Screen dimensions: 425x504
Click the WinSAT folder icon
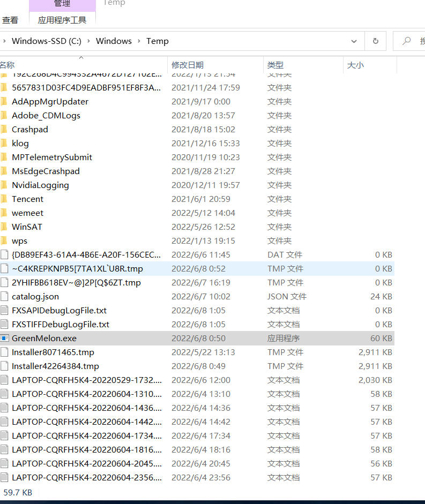pyautogui.click(x=4, y=227)
